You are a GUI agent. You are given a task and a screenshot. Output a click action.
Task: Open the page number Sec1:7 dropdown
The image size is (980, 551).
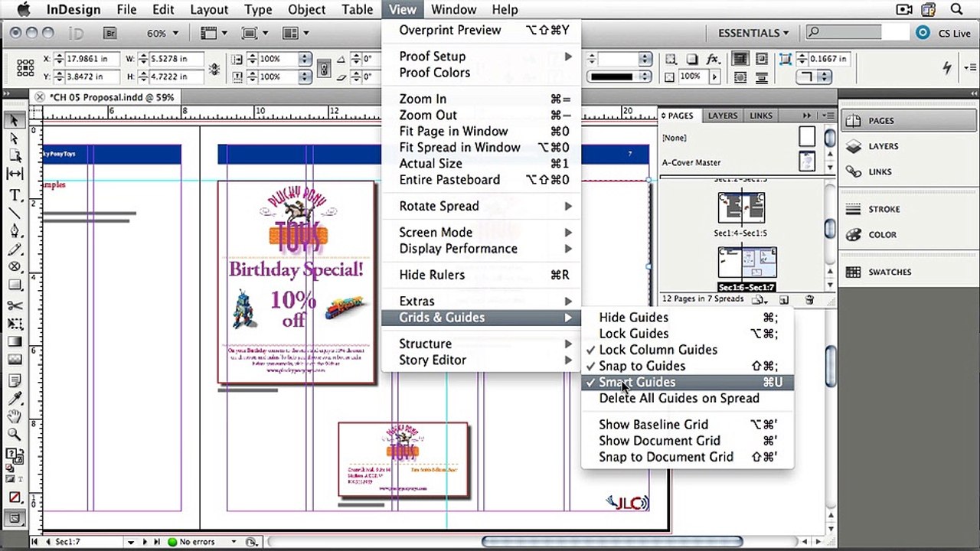(x=131, y=542)
